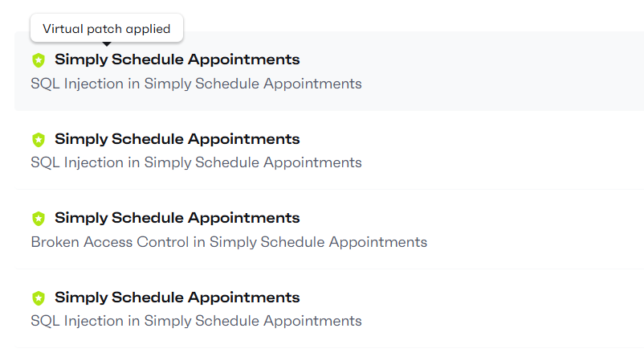
Task: Open the first Simply Schedule Appointments title
Action: (x=177, y=60)
